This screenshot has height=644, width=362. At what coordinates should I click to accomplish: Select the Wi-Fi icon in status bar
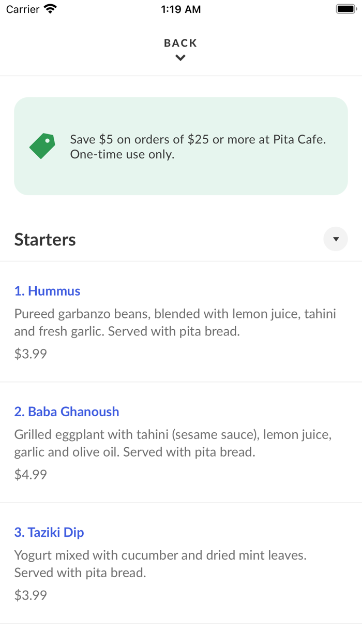click(x=49, y=8)
